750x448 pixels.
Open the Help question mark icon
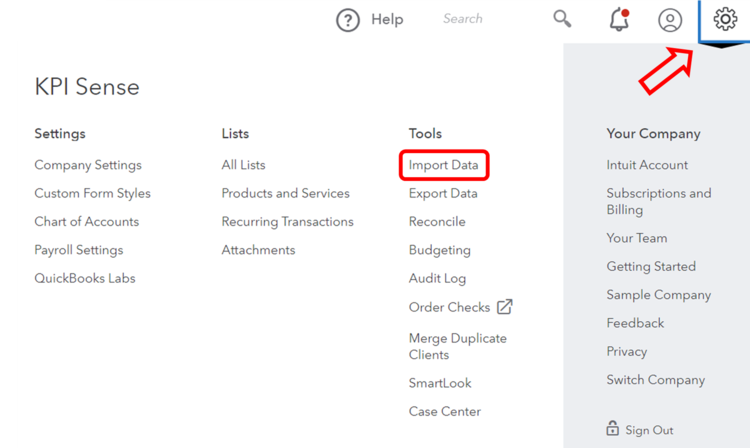coord(348,20)
